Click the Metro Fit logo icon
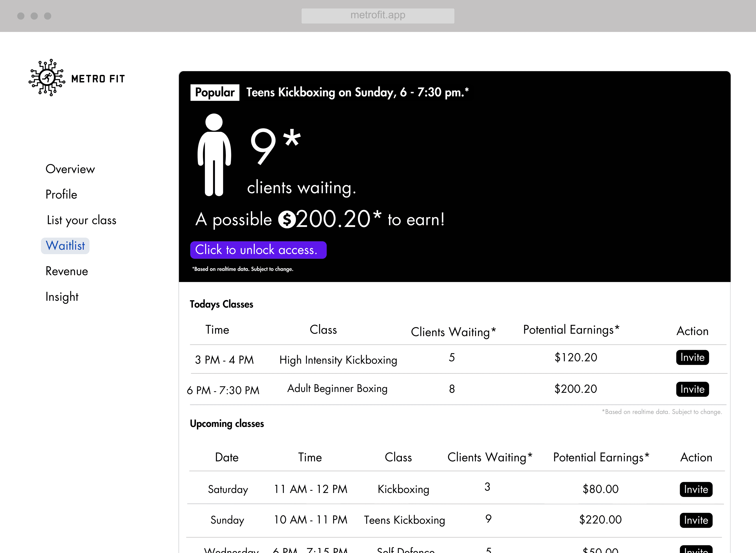This screenshot has height=553, width=756. click(47, 78)
